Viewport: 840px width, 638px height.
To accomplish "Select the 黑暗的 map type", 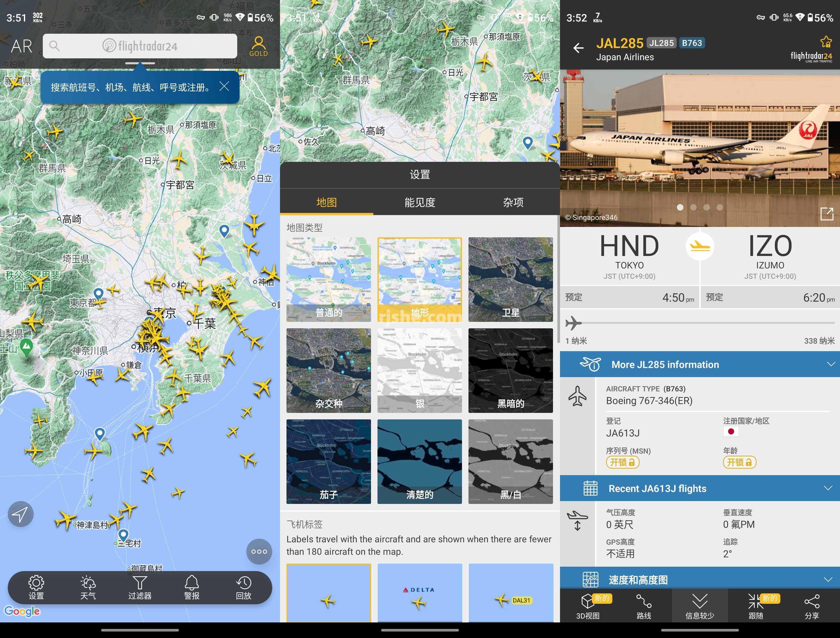I will (510, 371).
